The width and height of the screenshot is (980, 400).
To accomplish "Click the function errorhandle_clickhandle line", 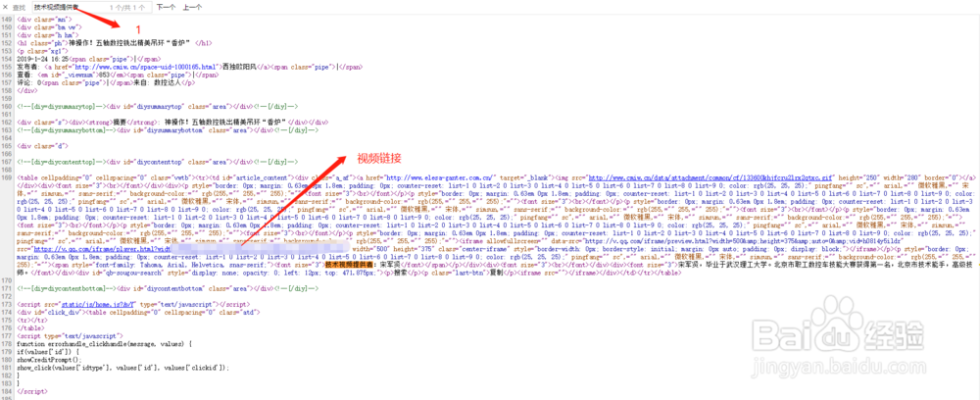I will (105, 344).
